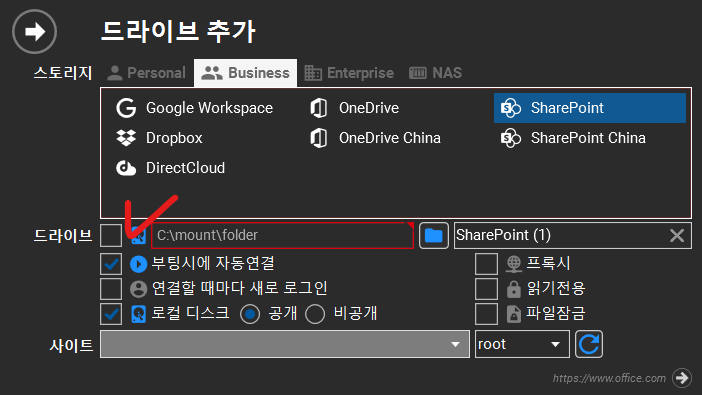The height and width of the screenshot is (395, 702).
Task: Click the 드라이브 추가 heading
Action: [178, 31]
